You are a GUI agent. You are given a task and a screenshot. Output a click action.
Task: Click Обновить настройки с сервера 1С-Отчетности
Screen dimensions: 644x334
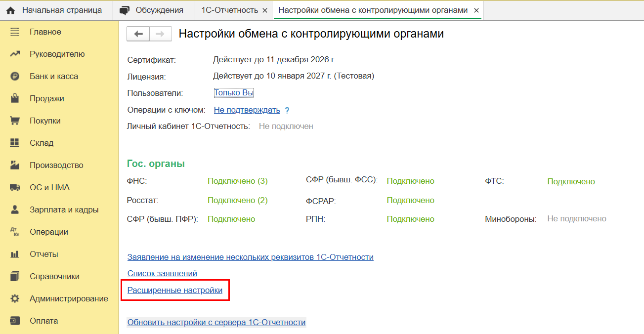pos(216,322)
